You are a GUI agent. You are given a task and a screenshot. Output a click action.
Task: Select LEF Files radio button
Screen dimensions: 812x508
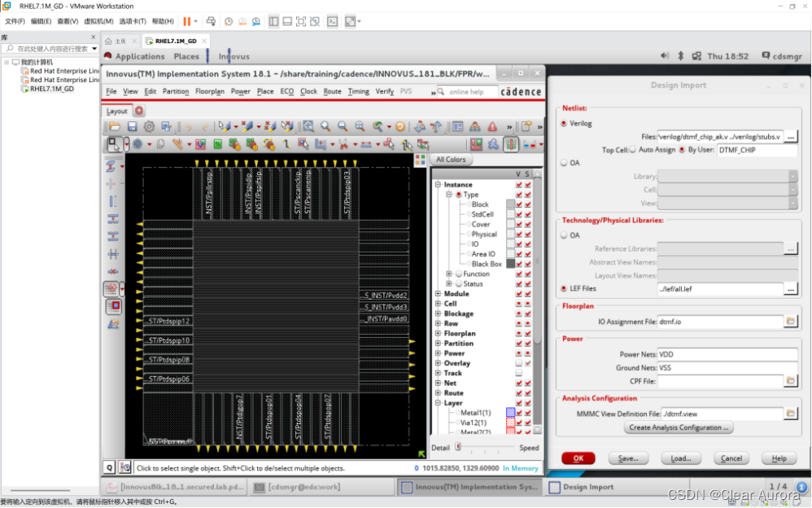[564, 289]
